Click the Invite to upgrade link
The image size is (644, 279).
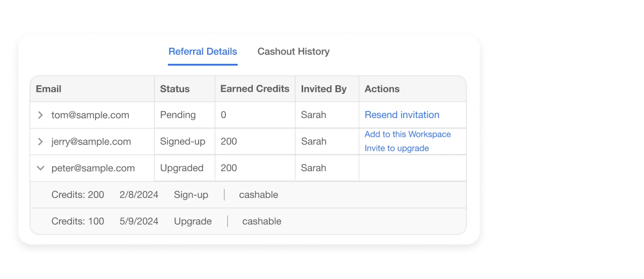click(397, 148)
